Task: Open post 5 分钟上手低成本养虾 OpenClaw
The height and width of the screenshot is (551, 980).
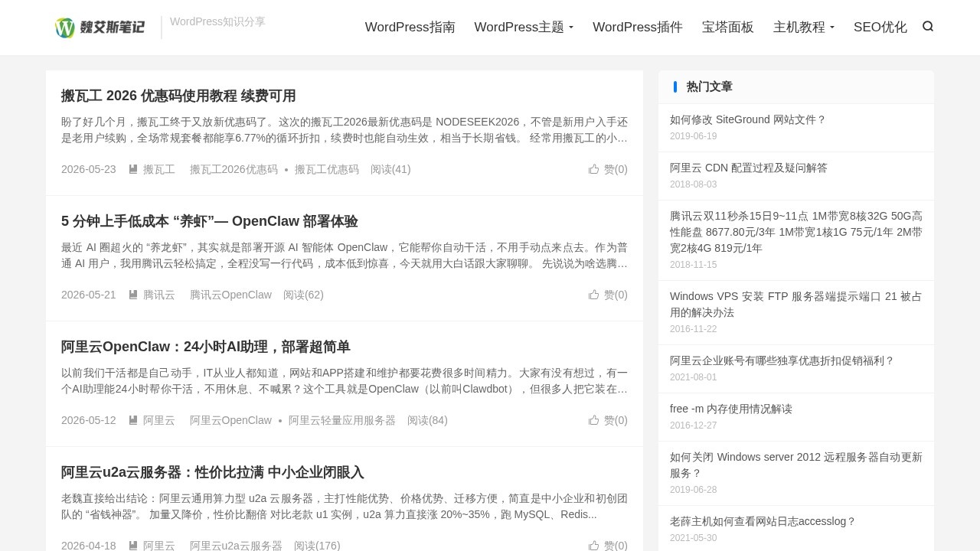Action: (210, 221)
